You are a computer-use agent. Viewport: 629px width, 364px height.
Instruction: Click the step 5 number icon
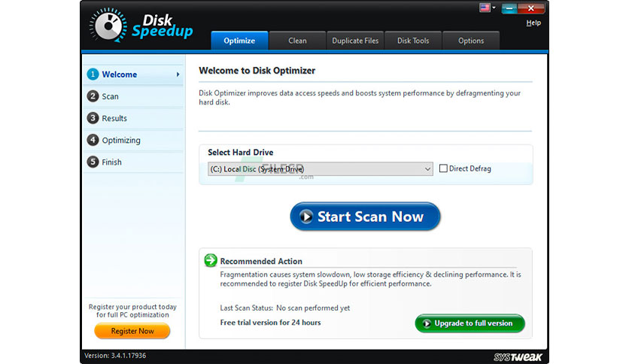pos(93,162)
